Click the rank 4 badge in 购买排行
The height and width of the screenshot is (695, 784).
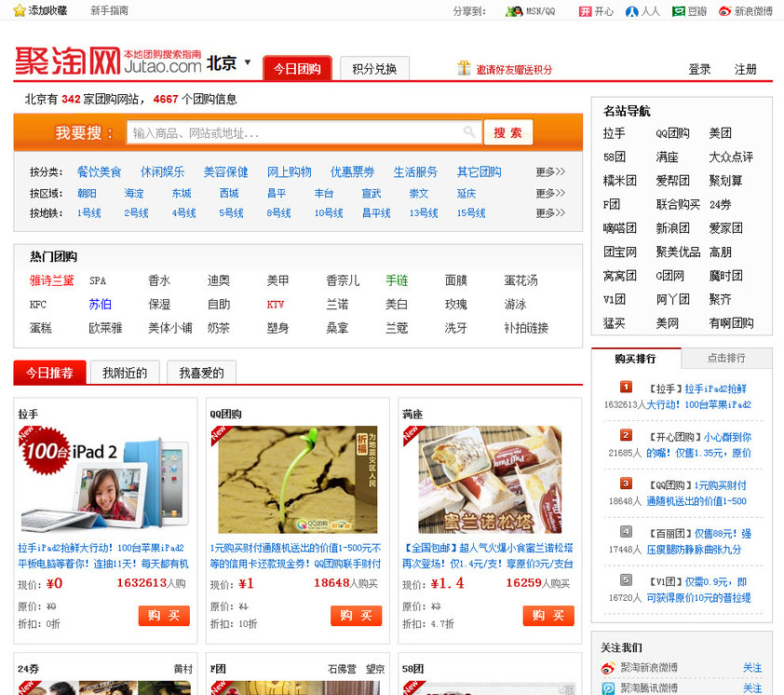(626, 532)
